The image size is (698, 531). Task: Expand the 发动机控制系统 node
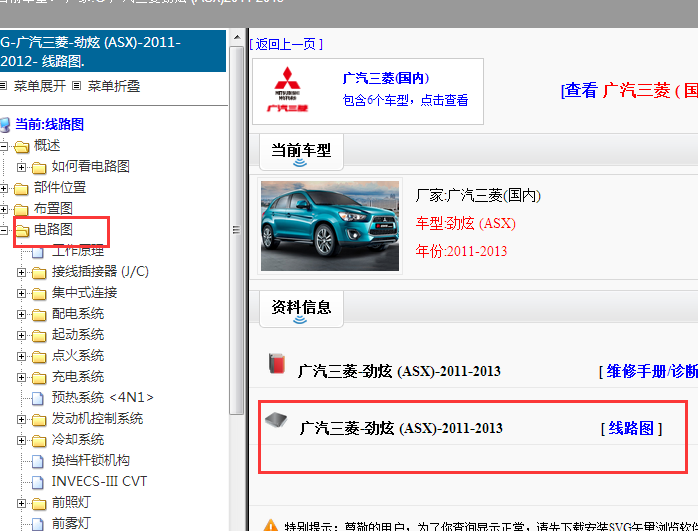21,419
